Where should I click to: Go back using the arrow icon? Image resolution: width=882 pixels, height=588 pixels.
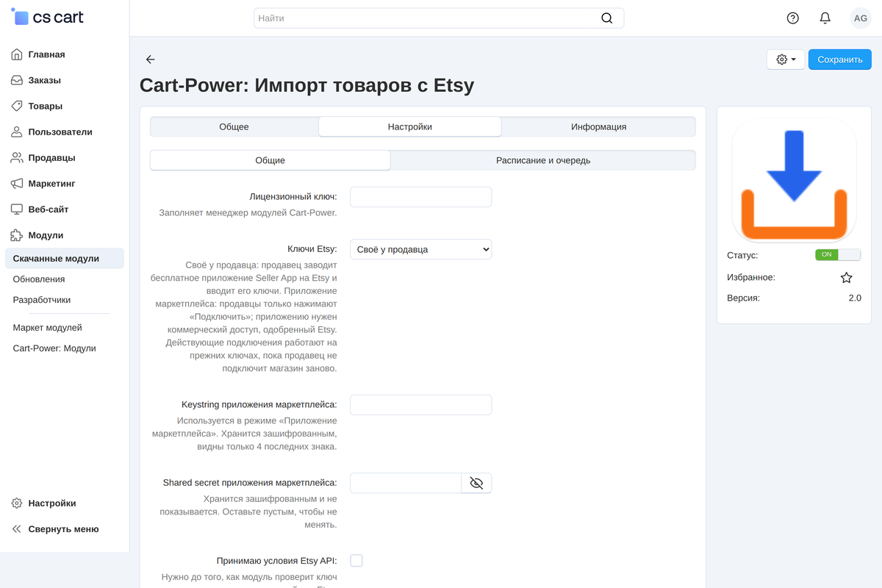tap(151, 60)
